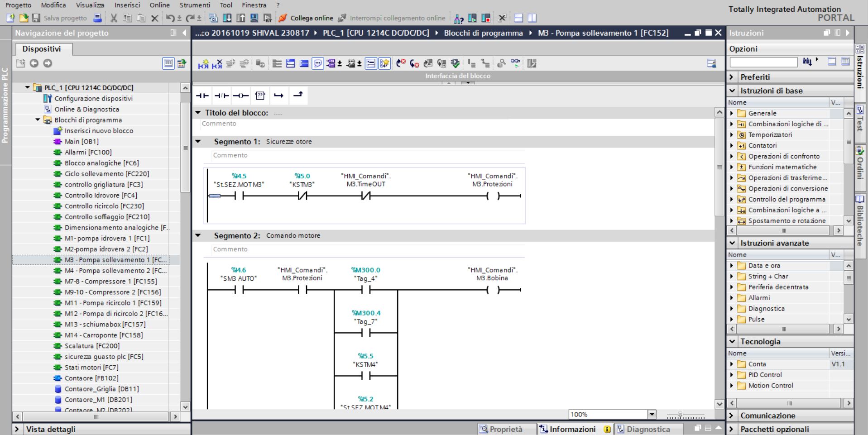Insert an empty box instruction

(x=260, y=96)
